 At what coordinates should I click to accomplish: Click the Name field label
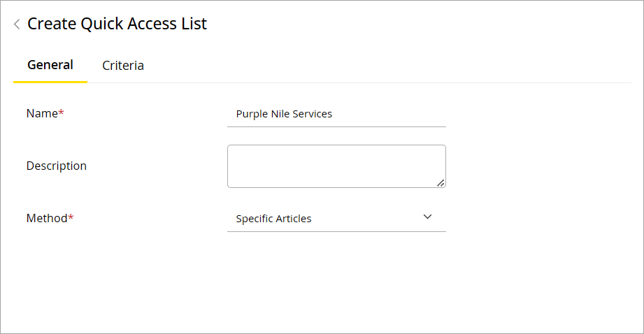41,113
